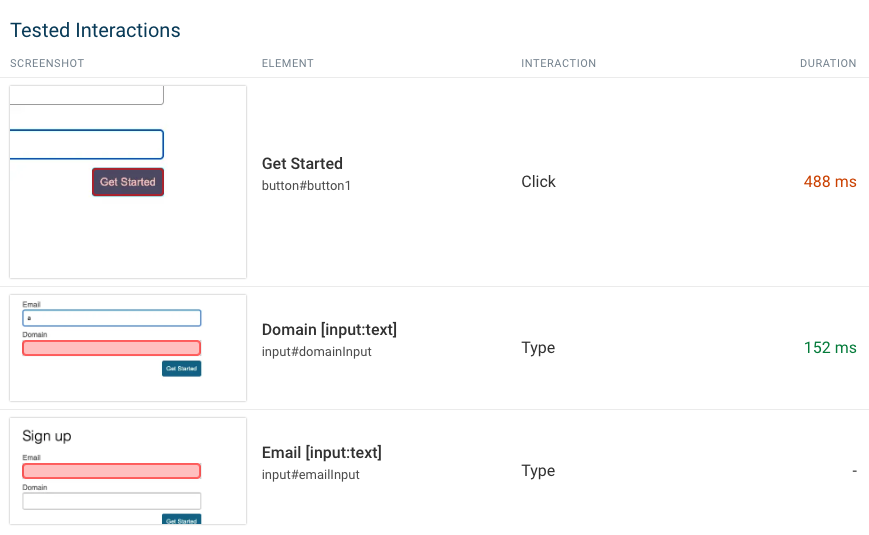Click the 488 ms duration value

point(830,182)
